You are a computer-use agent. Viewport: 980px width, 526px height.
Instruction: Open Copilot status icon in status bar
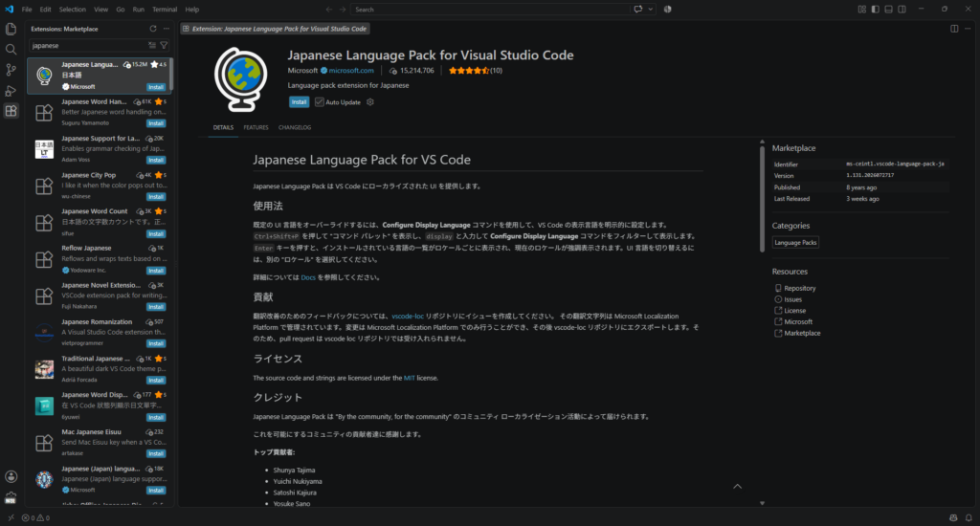953,518
